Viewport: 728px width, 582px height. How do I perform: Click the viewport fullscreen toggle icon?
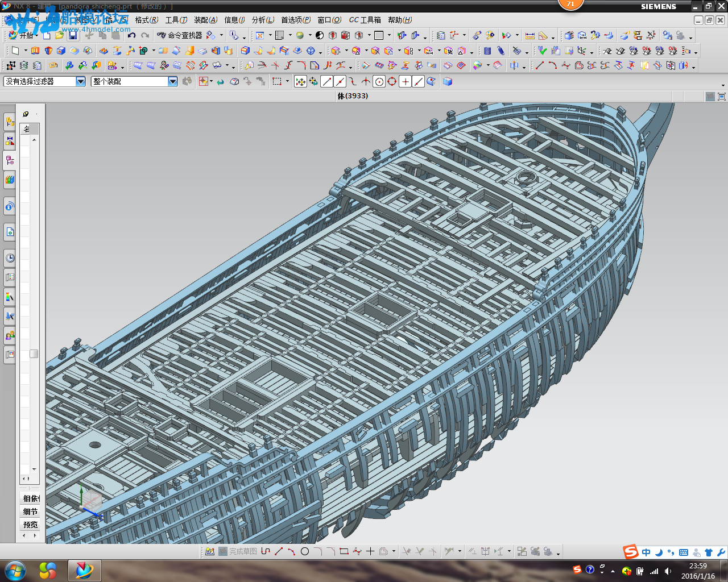[x=722, y=97]
